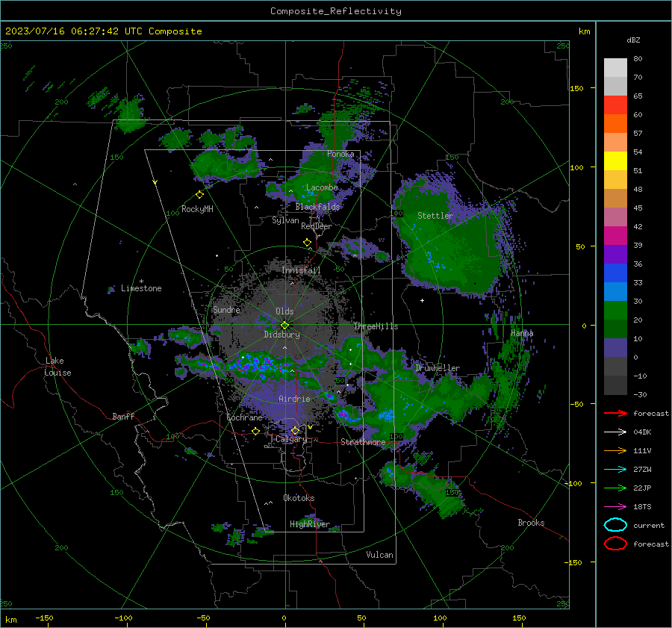
Task: Select the 80 dBZ white color swatch
Action: (x=615, y=67)
